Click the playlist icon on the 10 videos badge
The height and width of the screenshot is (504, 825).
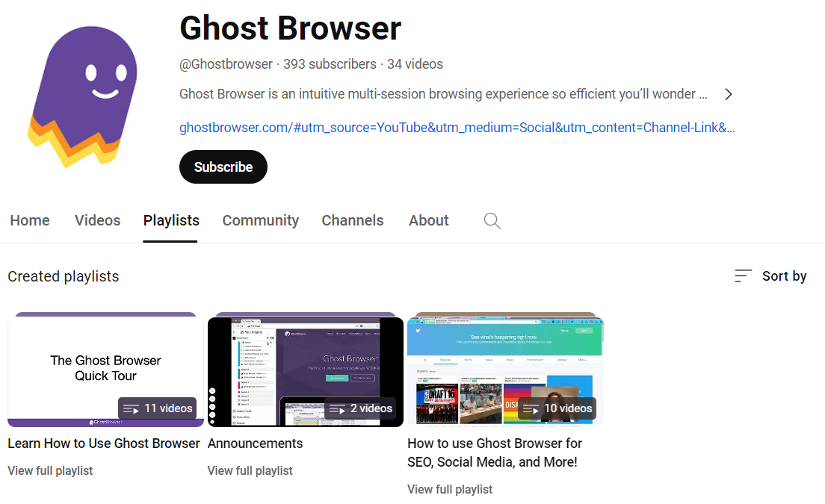[532, 408]
